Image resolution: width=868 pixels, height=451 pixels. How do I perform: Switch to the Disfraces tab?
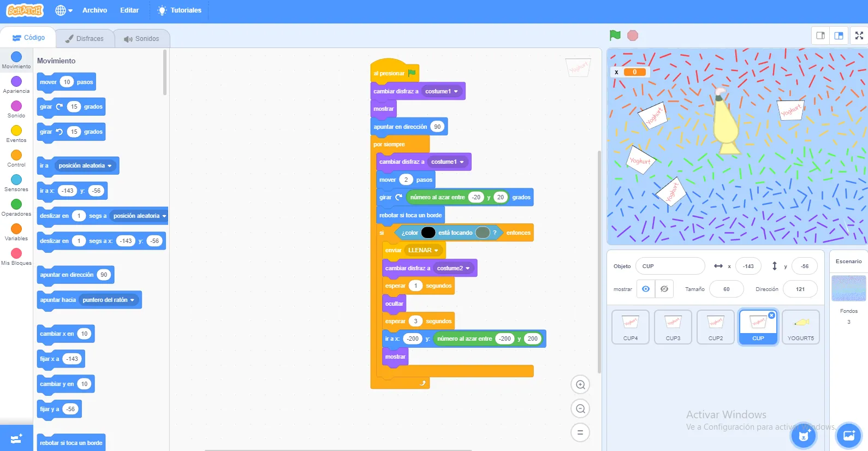(x=85, y=39)
